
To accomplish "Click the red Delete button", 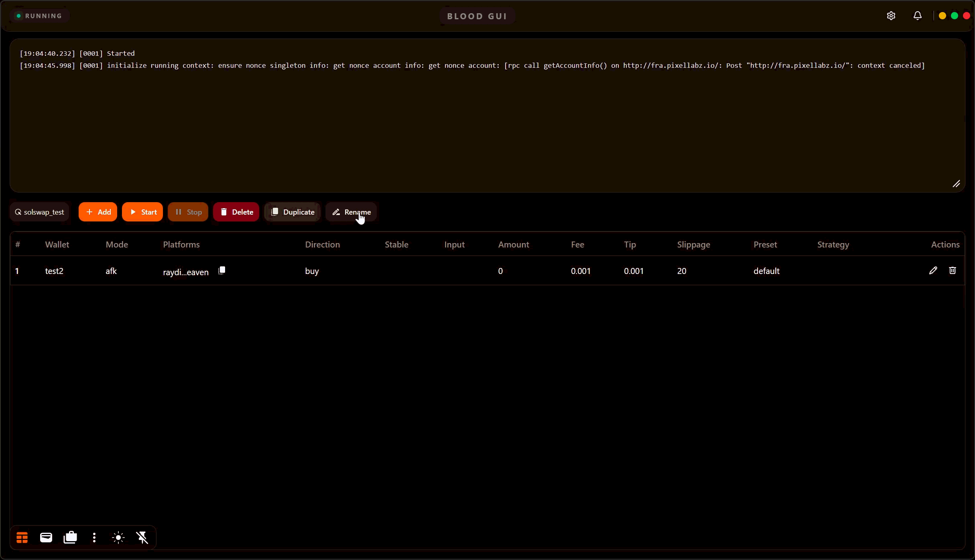I will pos(236,212).
